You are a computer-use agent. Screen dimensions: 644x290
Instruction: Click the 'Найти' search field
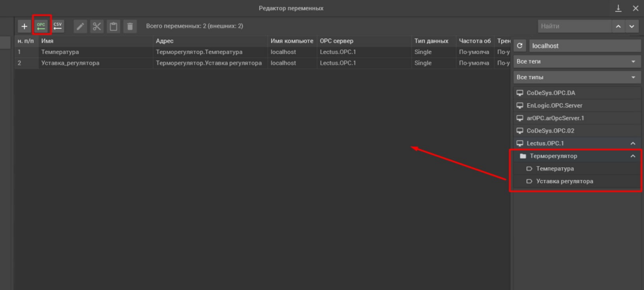coord(574,26)
